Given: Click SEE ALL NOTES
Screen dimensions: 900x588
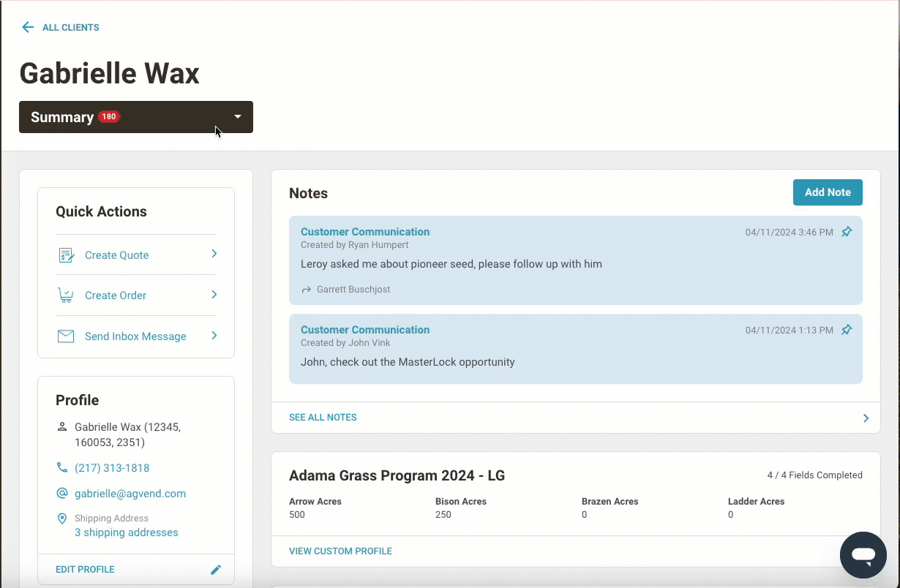Looking at the screenshot, I should pyautogui.click(x=323, y=418).
